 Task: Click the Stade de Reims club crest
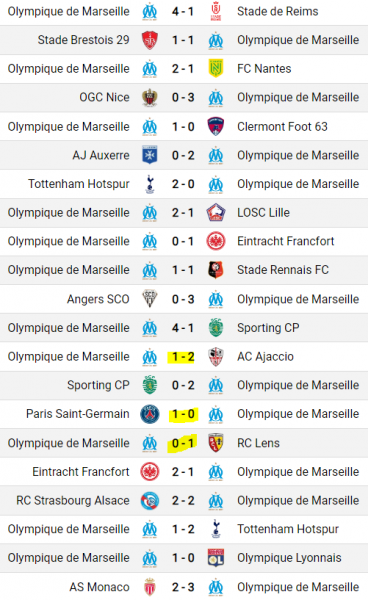216,11
